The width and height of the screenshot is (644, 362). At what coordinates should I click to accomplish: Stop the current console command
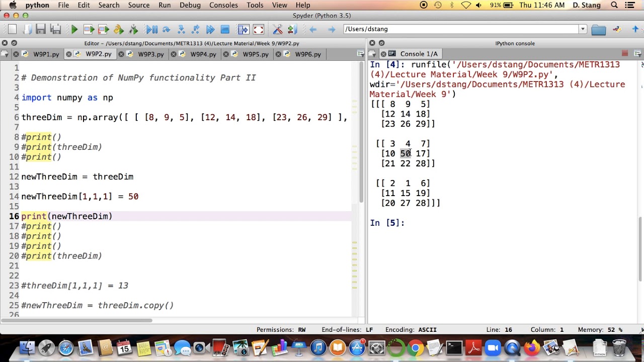click(625, 53)
